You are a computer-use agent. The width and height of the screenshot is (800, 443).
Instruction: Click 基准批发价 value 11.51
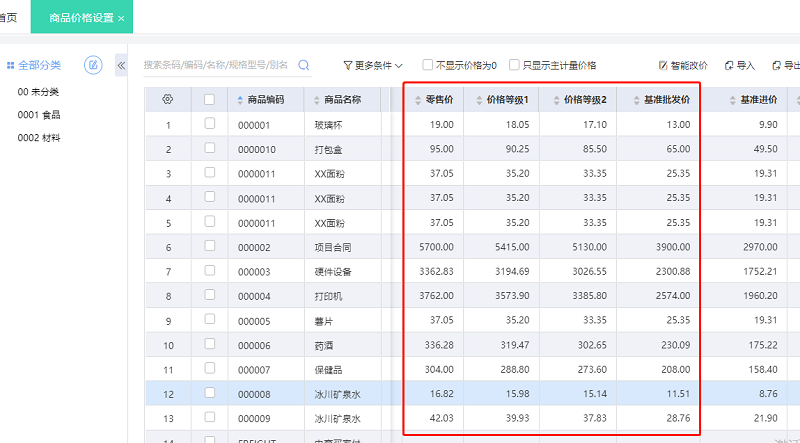[x=678, y=394]
